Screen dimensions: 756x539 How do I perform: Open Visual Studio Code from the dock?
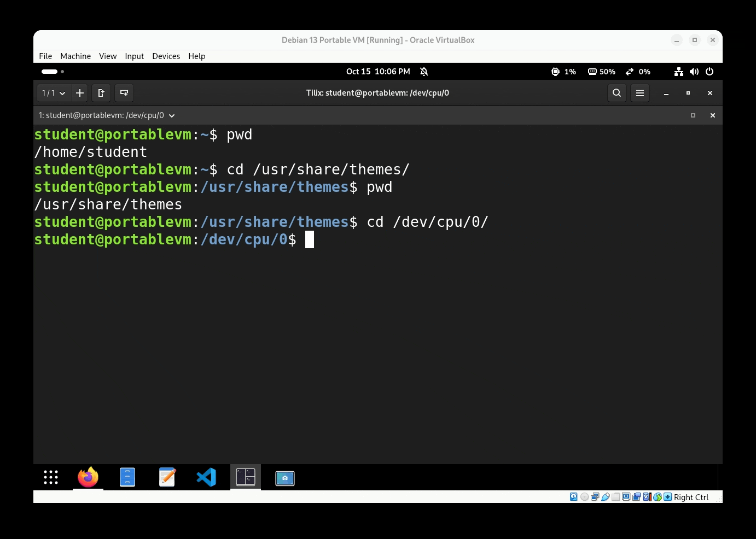pyautogui.click(x=206, y=477)
